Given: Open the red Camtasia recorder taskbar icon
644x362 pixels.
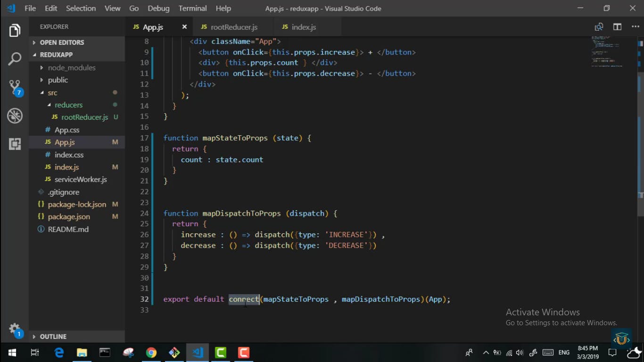Looking at the screenshot, I should pyautogui.click(x=244, y=353).
